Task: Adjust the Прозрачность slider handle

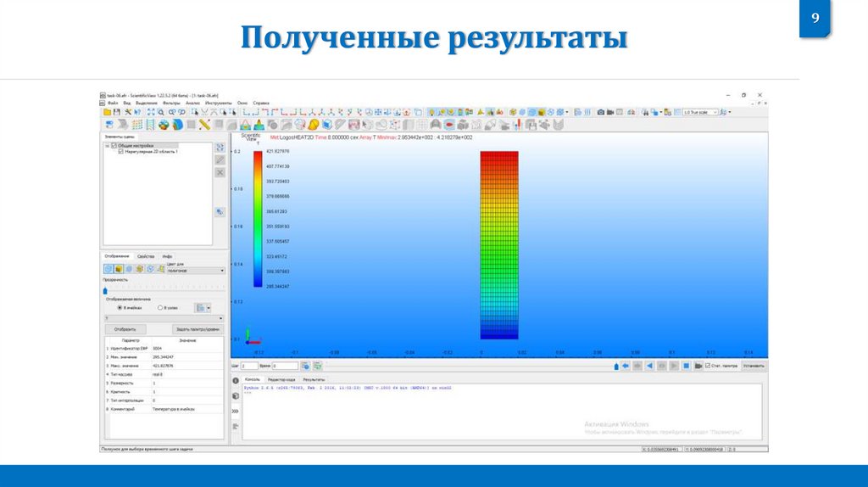Action: [105, 290]
